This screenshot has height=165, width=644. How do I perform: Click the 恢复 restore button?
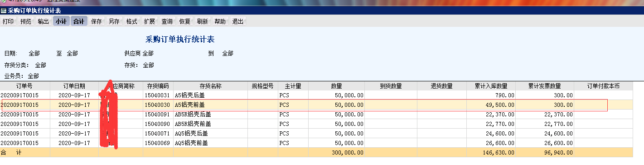(185, 21)
